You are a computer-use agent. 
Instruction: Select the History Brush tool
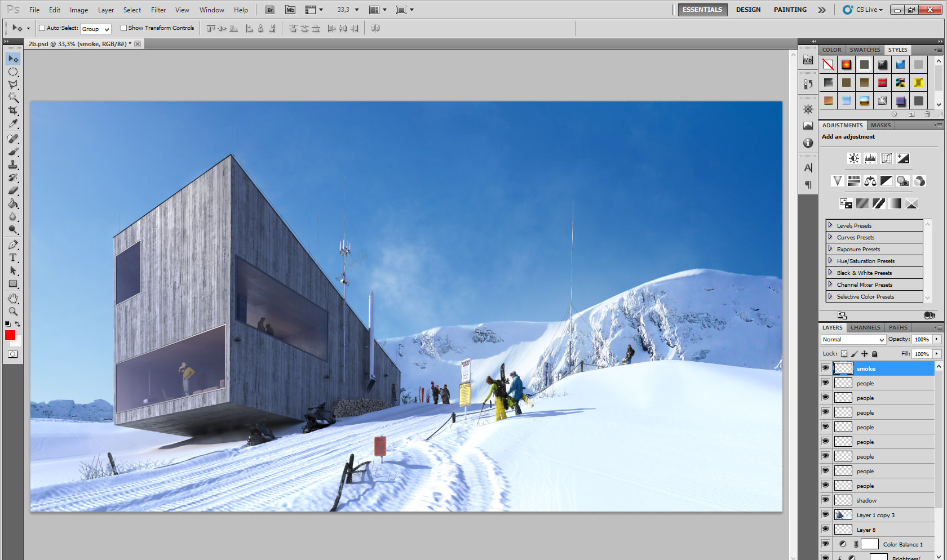[x=13, y=177]
